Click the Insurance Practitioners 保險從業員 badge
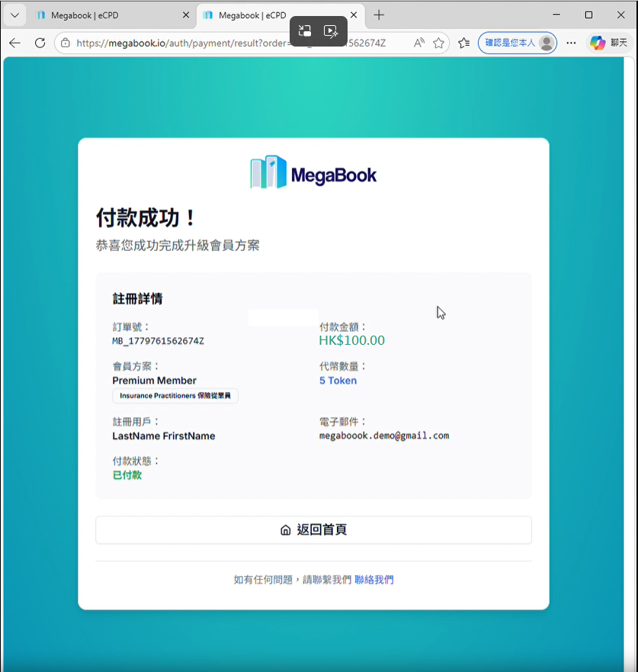Viewport: 638px width, 672px height. point(175,396)
